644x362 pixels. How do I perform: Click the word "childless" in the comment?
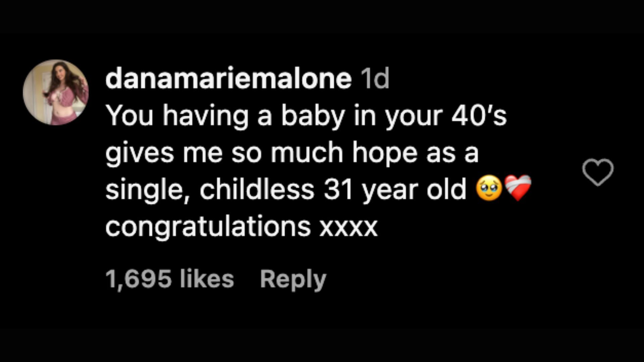click(x=257, y=189)
